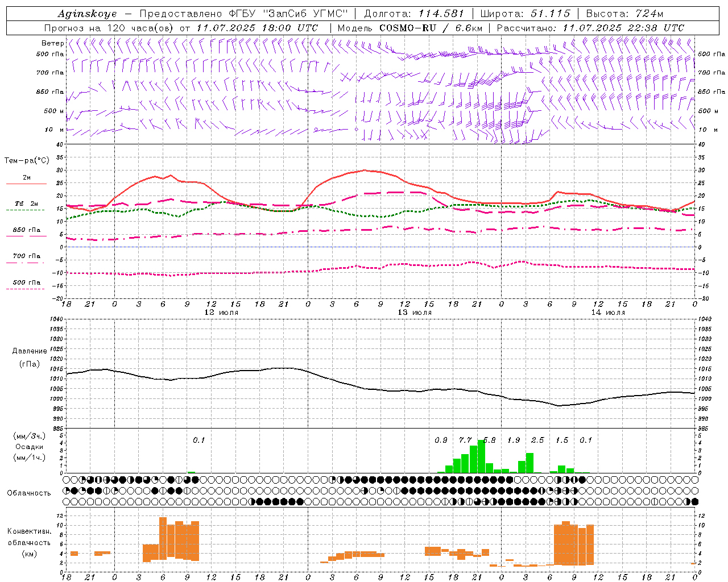Select the "Осадки" precipitation label
728x582 pixels.
pyautogui.click(x=29, y=447)
